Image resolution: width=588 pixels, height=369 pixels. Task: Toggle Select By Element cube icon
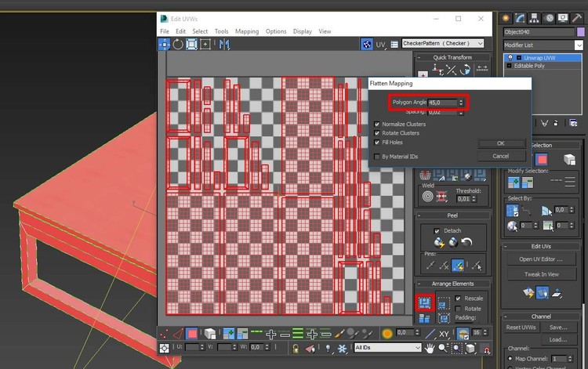[209, 333]
